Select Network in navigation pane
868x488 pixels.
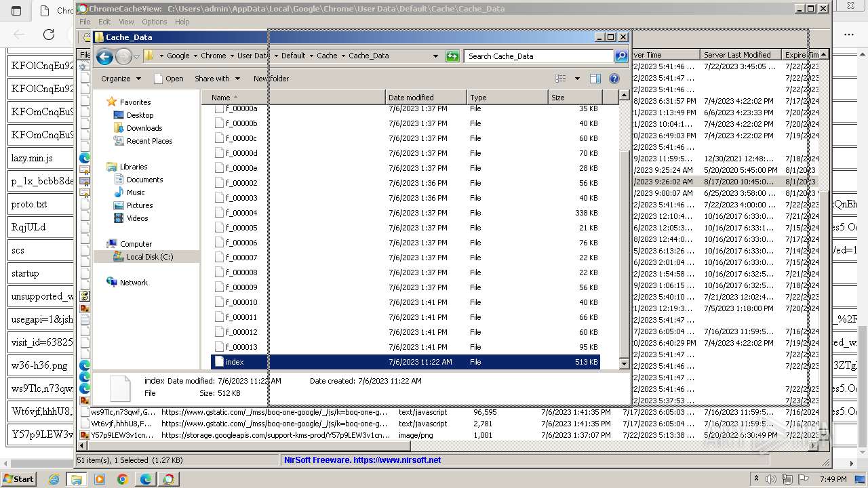pyautogui.click(x=134, y=283)
